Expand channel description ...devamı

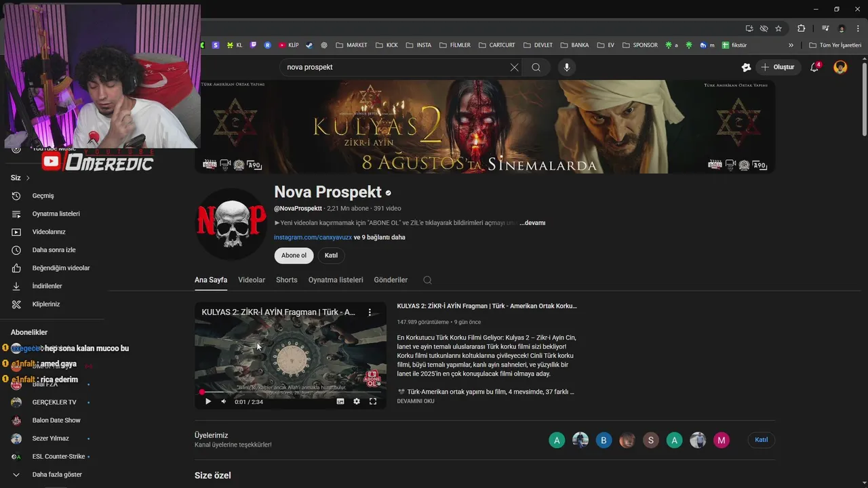click(x=532, y=223)
